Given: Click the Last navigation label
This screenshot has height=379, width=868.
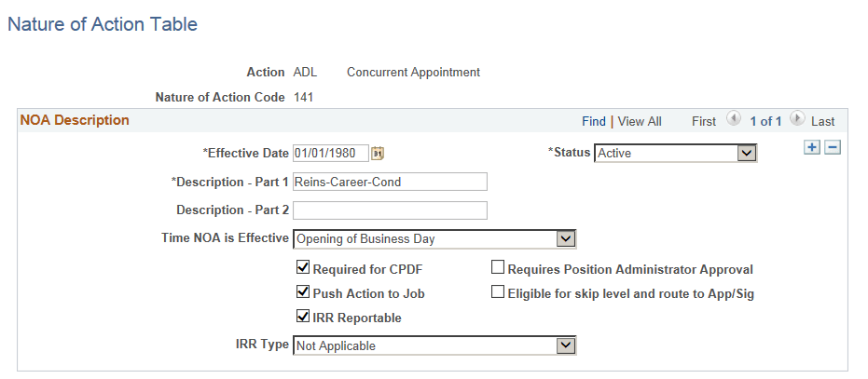Looking at the screenshot, I should pos(822,121).
